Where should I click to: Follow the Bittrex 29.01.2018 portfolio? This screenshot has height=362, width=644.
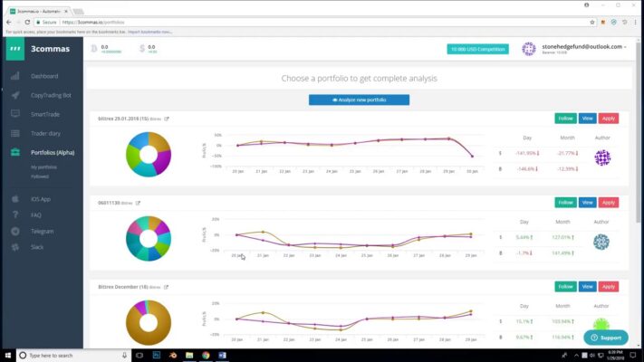(x=565, y=119)
